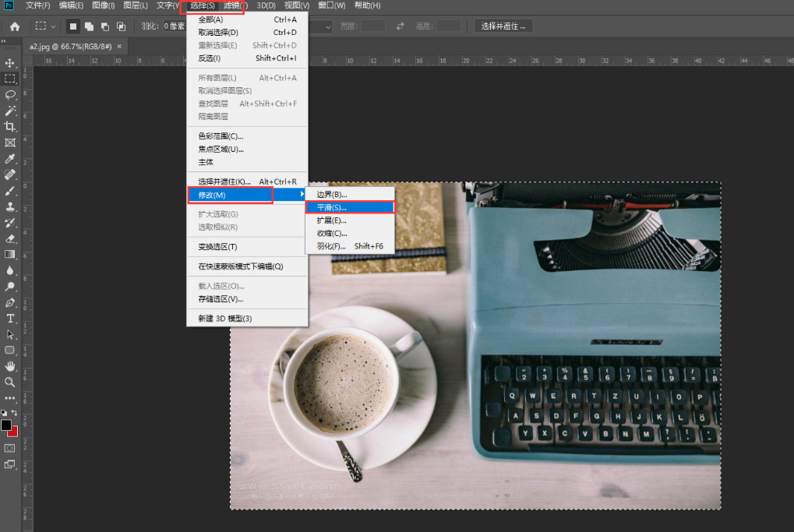
Task: Select the Zoom tool
Action: tap(10, 382)
